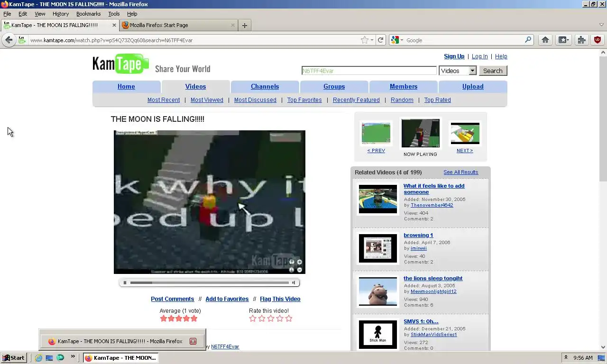Click Flag This Video link

[x=280, y=299]
